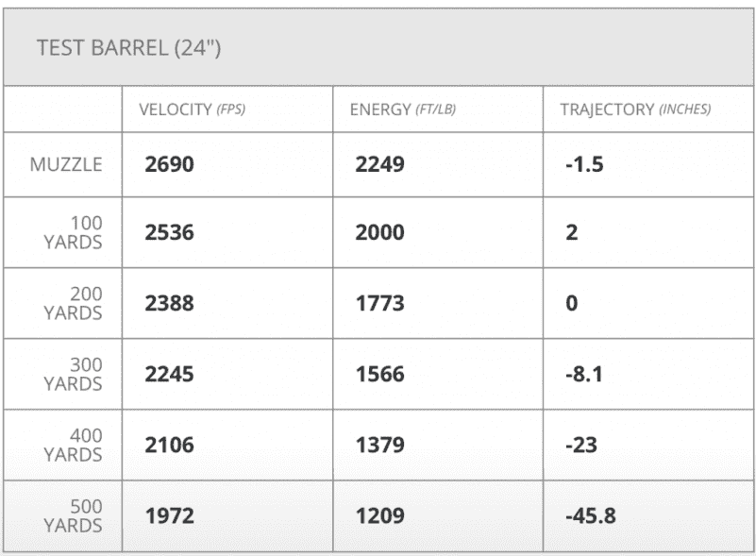Select the 2536 velocity cell

169,232
